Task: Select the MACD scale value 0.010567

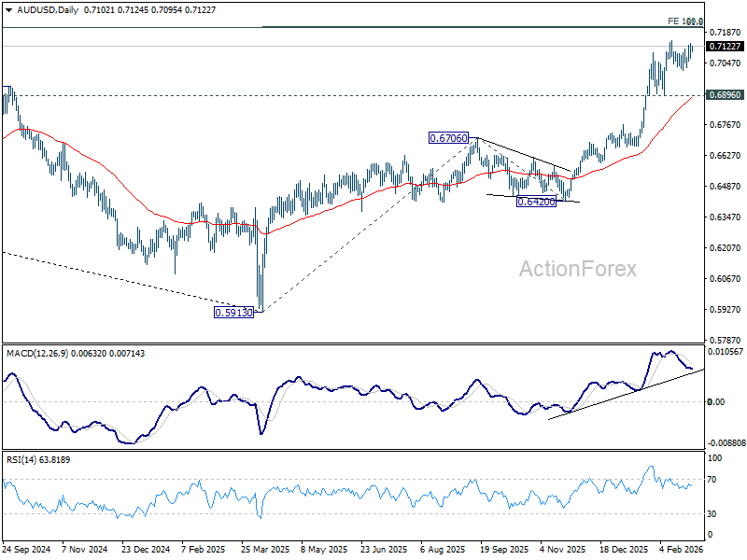Action: (x=726, y=352)
